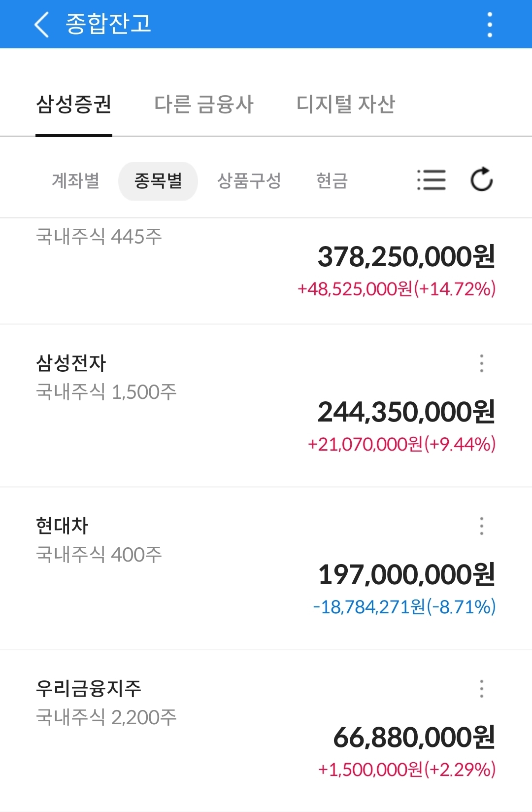Viewport: 532px width, 812px height.
Task: Open 삼성전자 stock holding
Action: pos(71,363)
